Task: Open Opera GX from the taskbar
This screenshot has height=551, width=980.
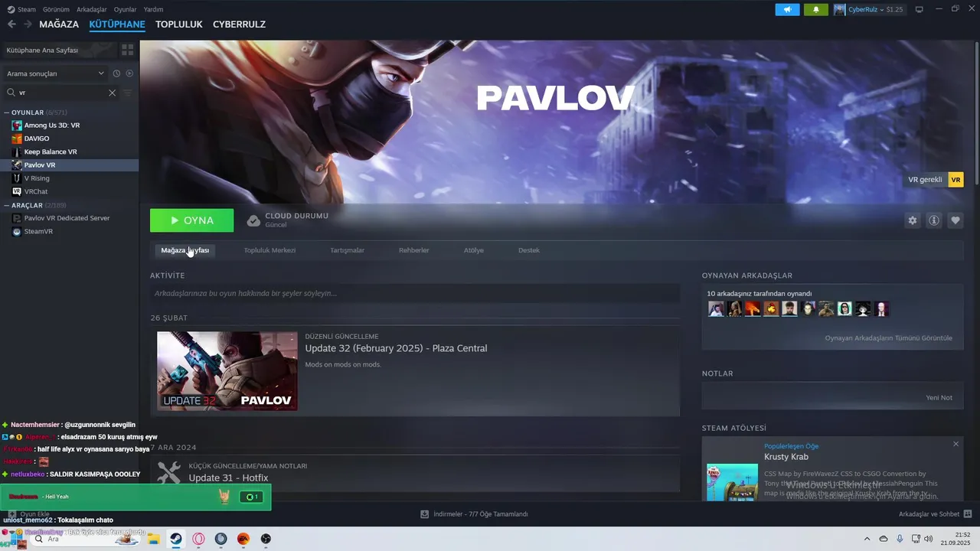Action: click(198, 539)
